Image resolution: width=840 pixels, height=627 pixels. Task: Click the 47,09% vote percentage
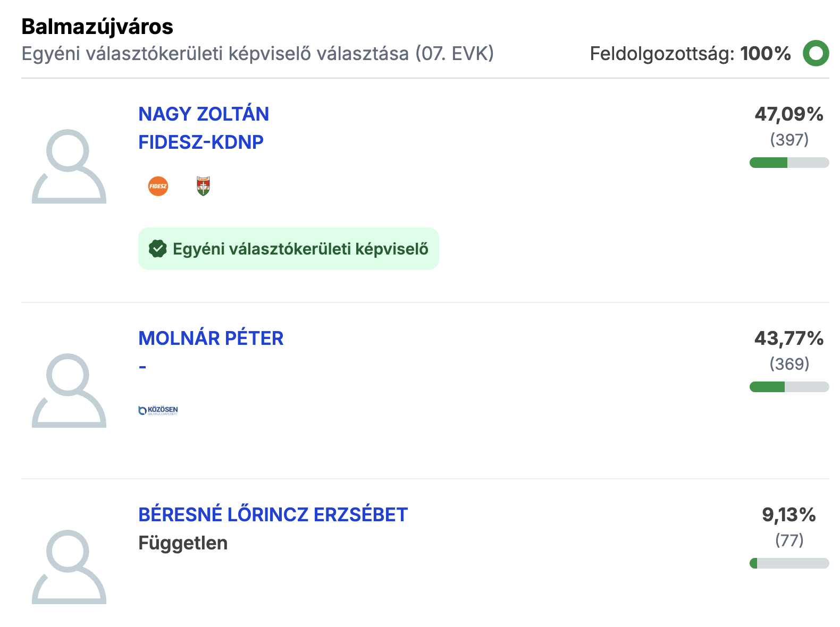(789, 114)
